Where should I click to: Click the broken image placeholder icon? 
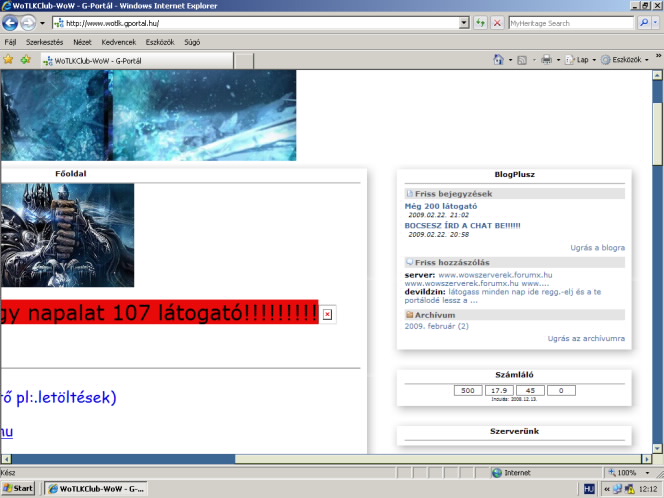point(327,314)
